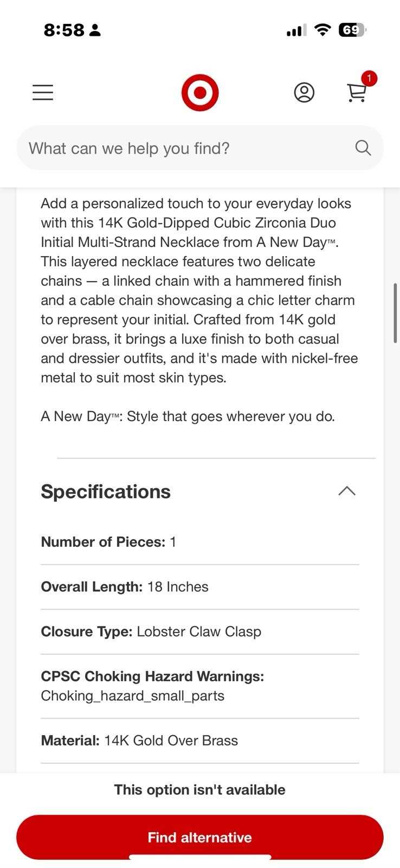Tap the Wi-Fi status icon
400x868 pixels.
[323, 30]
